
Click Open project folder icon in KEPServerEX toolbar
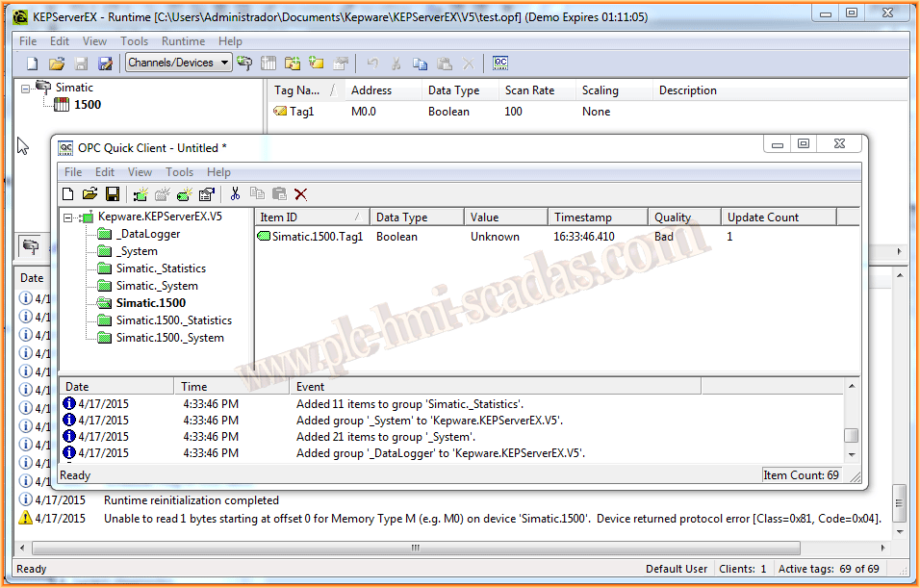click(57, 64)
